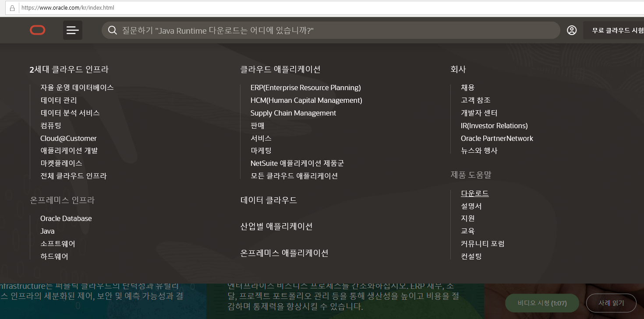644x319 pixels.
Task: Open 산업별 애플리케이션 menu heading
Action: coord(276,226)
